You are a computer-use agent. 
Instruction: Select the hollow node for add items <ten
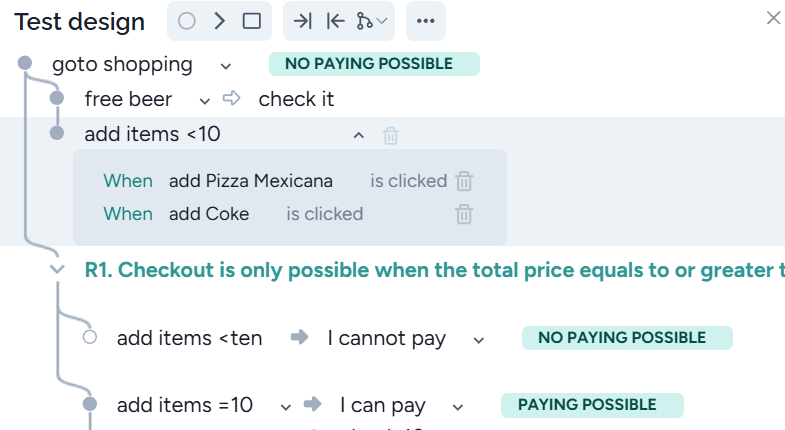[x=90, y=337]
